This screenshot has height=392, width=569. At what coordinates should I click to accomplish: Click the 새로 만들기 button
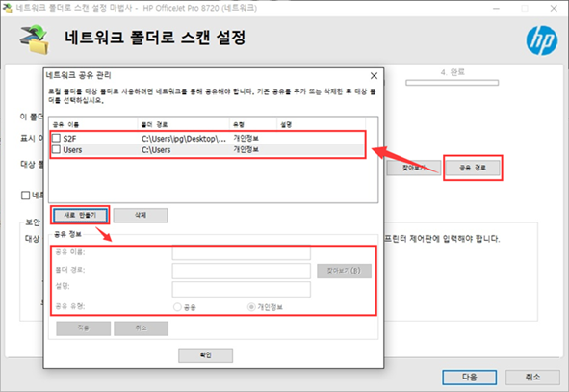pos(80,215)
